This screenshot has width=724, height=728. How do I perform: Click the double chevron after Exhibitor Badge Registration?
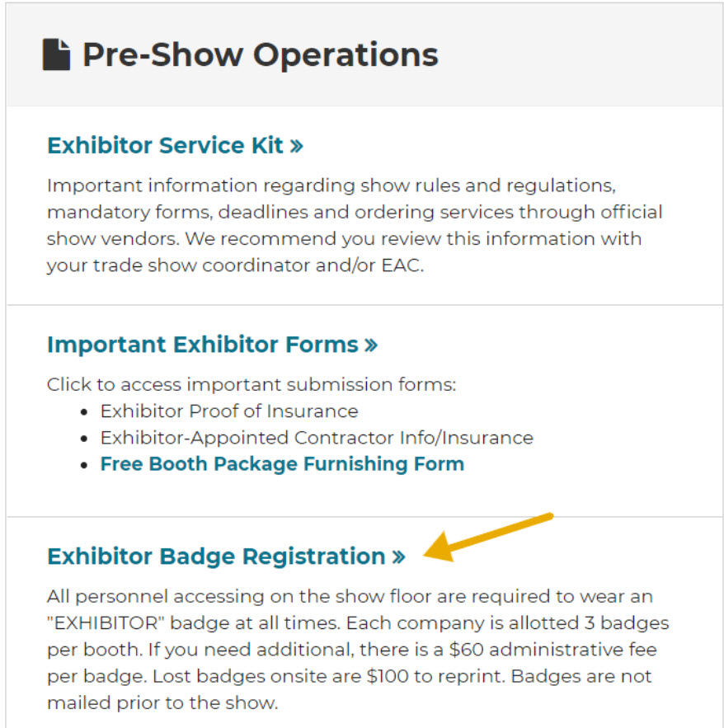click(x=399, y=557)
